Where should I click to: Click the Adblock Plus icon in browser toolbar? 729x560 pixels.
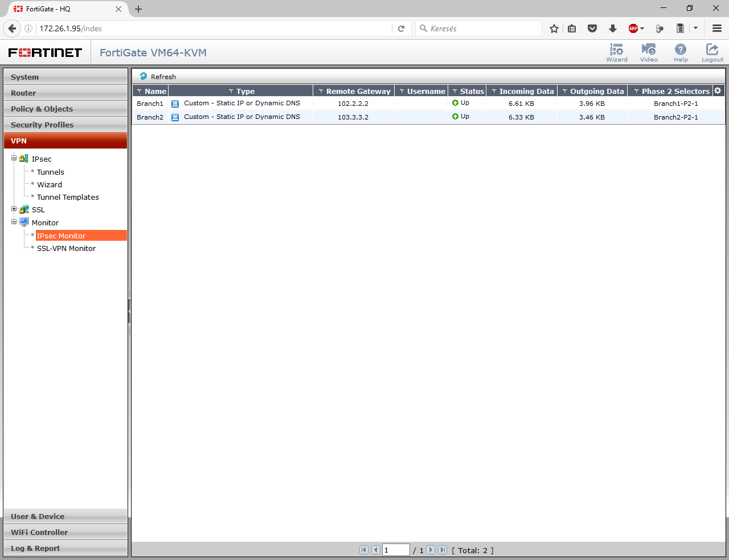tap(632, 28)
